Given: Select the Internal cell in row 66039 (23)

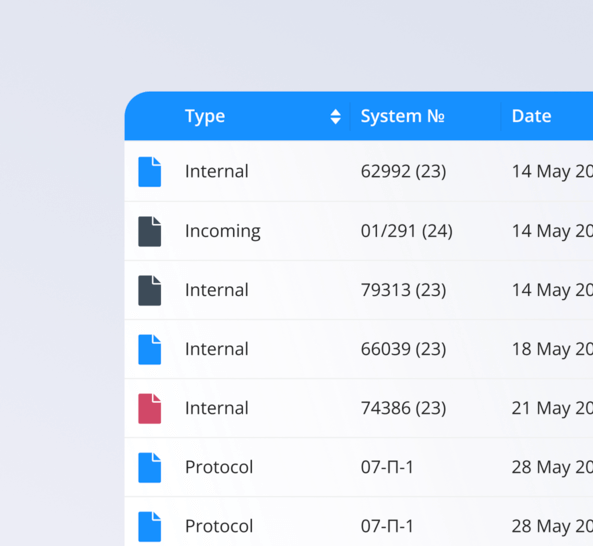Looking at the screenshot, I should [x=217, y=349].
